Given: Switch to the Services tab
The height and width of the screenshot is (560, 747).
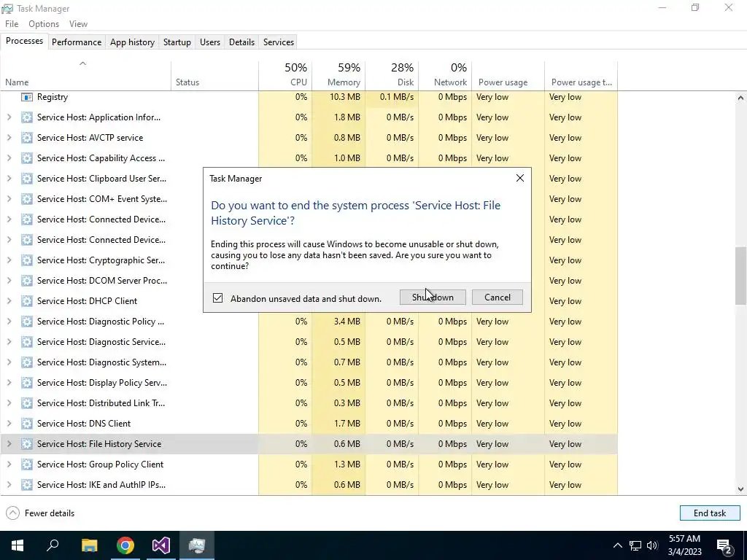Looking at the screenshot, I should 278,42.
